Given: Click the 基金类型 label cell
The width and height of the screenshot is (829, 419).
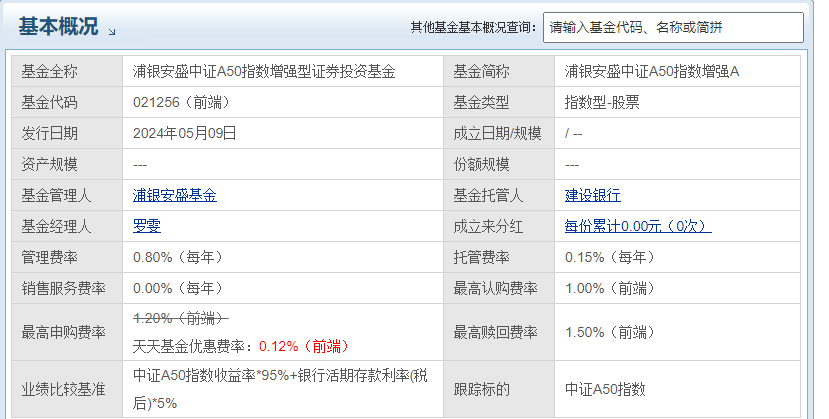Looking at the screenshot, I should tap(499, 103).
